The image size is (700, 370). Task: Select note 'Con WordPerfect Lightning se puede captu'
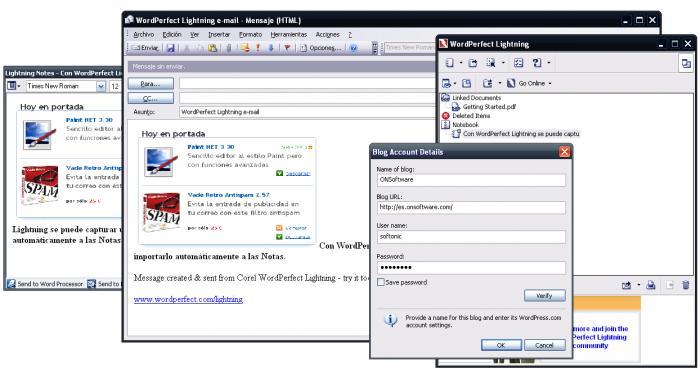521,133
